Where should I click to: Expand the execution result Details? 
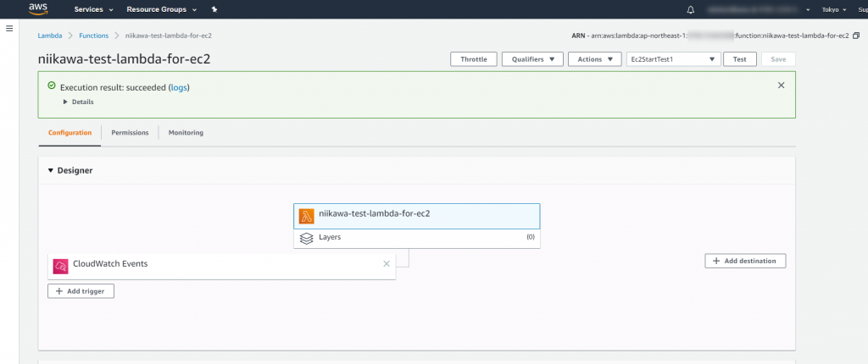coord(79,102)
